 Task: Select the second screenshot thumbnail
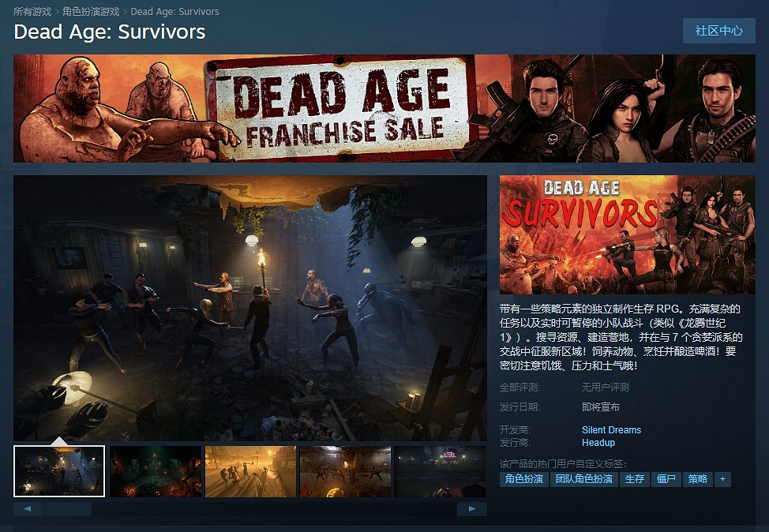point(154,470)
